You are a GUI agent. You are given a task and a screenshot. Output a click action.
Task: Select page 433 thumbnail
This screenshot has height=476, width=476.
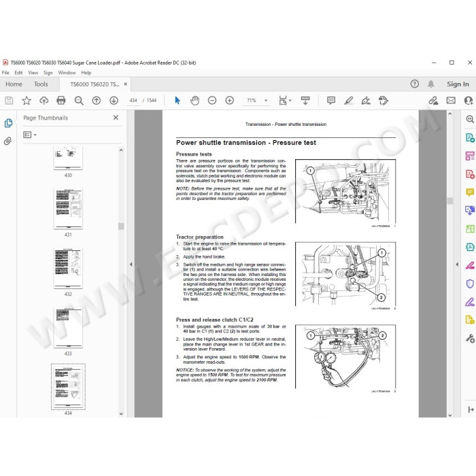68,327
